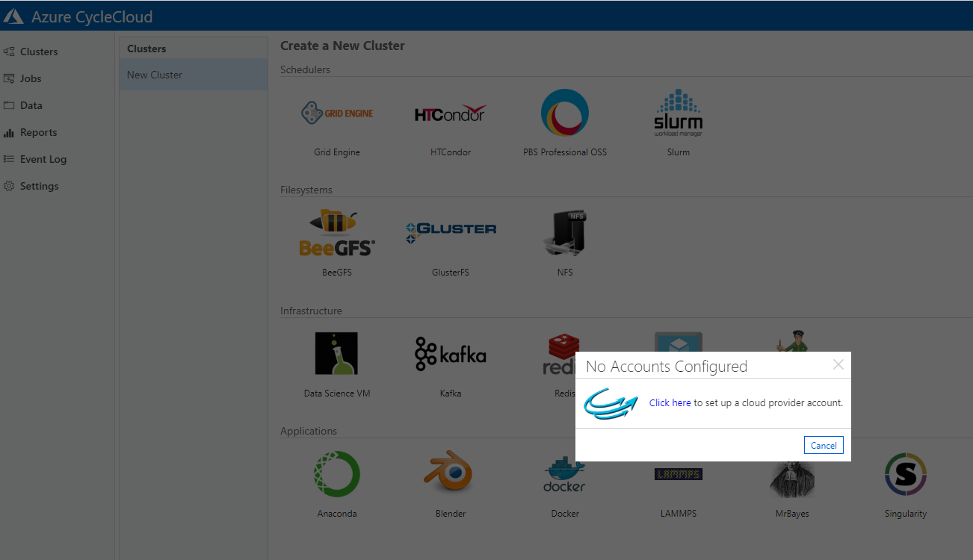973x560 pixels.
Task: Open the Data navigation item
Action: click(x=31, y=105)
